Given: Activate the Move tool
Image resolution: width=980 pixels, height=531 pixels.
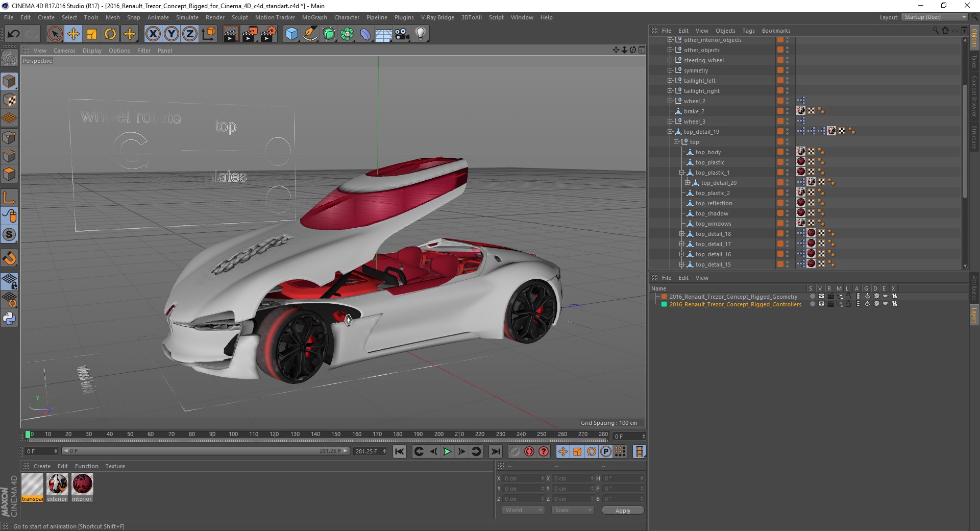Looking at the screenshot, I should 73,34.
